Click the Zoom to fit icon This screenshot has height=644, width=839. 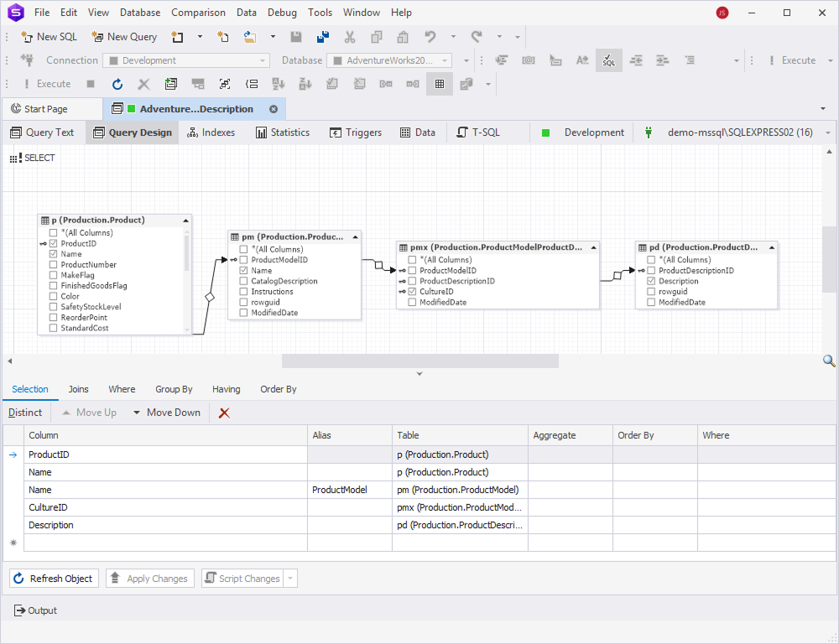click(225, 84)
